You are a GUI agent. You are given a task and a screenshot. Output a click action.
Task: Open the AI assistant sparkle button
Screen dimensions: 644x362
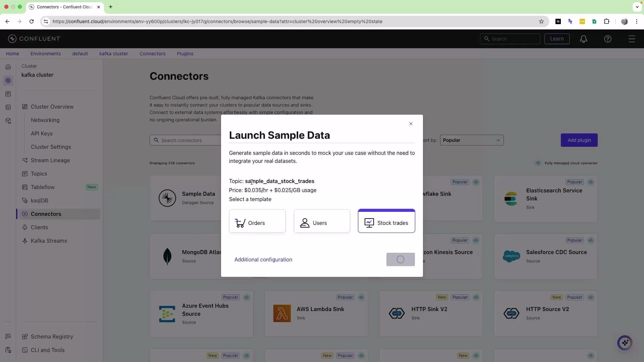point(625,343)
